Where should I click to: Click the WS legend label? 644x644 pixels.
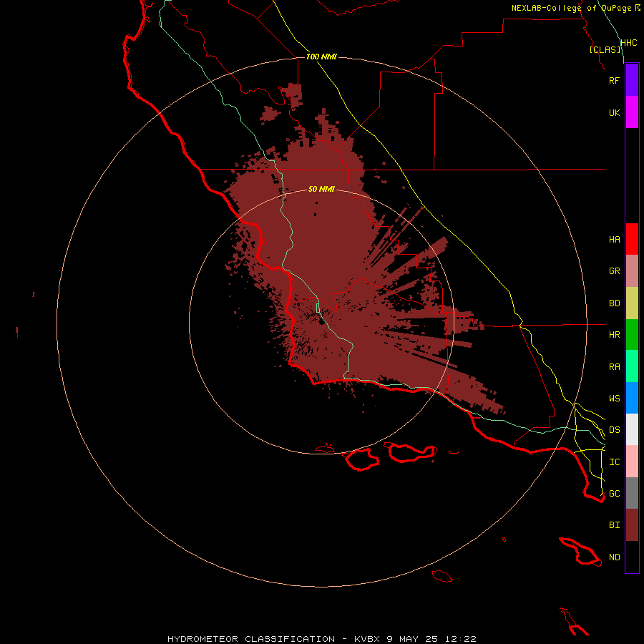click(614, 399)
